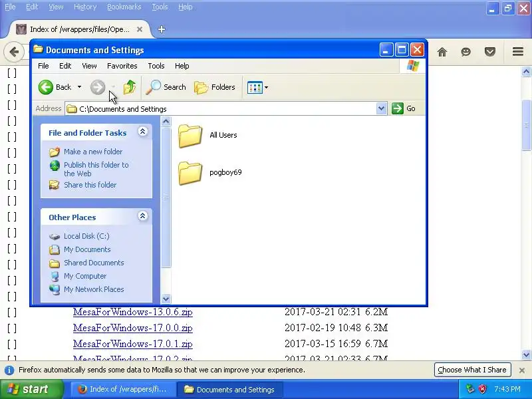This screenshot has width=532, height=399.
Task: Open Explorer's Edit menu
Action: click(x=65, y=66)
